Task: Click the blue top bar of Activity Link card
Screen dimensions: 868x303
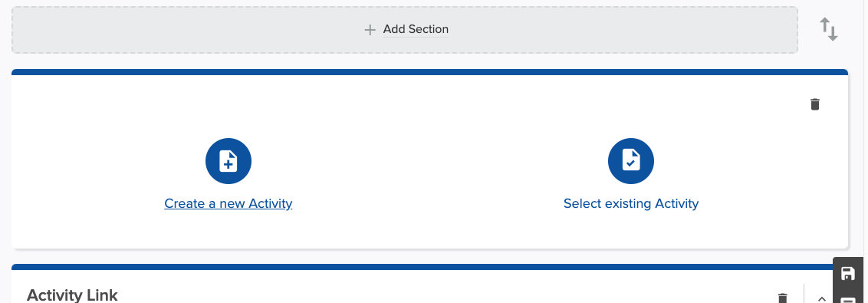Action: coord(421,267)
